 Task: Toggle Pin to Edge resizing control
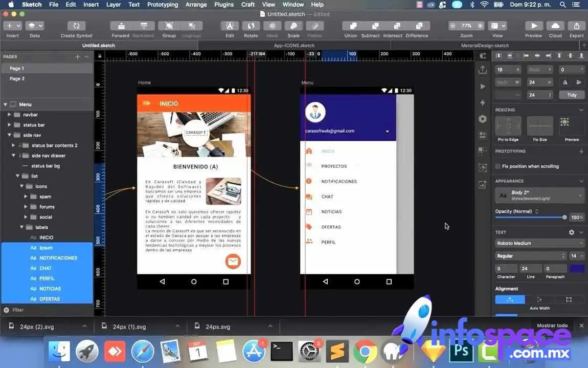coord(508,126)
